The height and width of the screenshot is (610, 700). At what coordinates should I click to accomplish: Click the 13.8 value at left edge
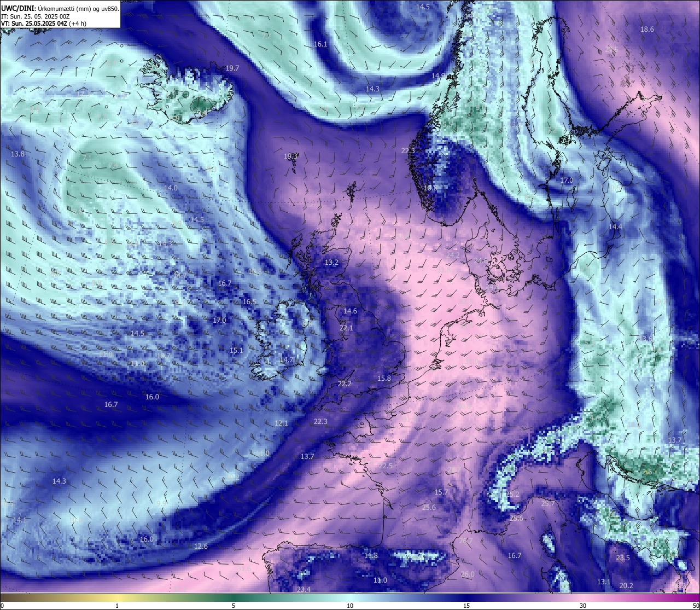click(x=18, y=154)
